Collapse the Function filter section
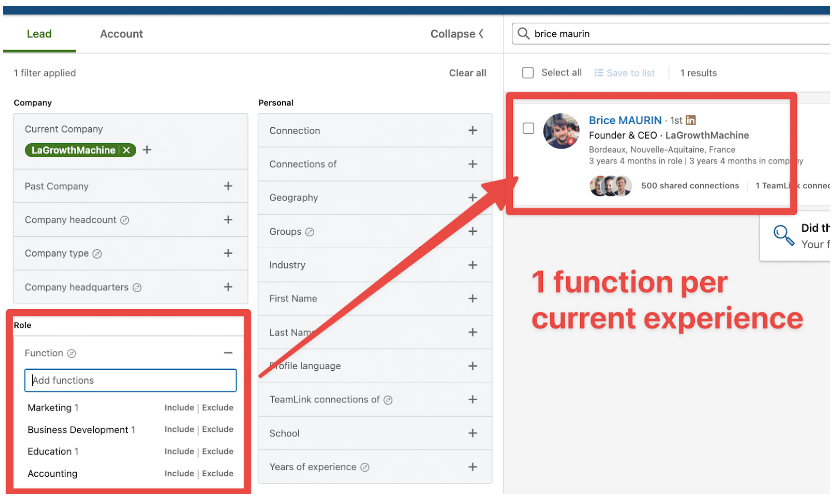Image resolution: width=832 pixels, height=497 pixels. tap(228, 353)
